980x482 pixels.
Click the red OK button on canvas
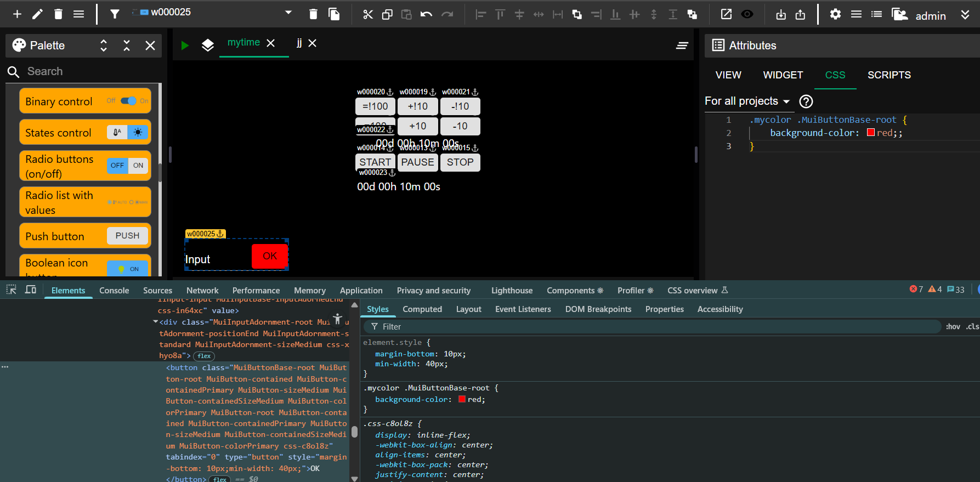click(x=270, y=256)
